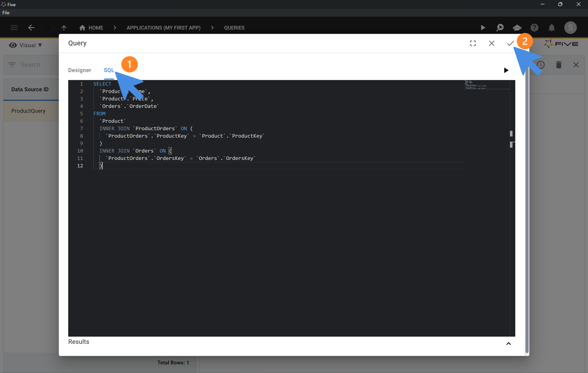Select the ProductQuery data source row

[28, 111]
